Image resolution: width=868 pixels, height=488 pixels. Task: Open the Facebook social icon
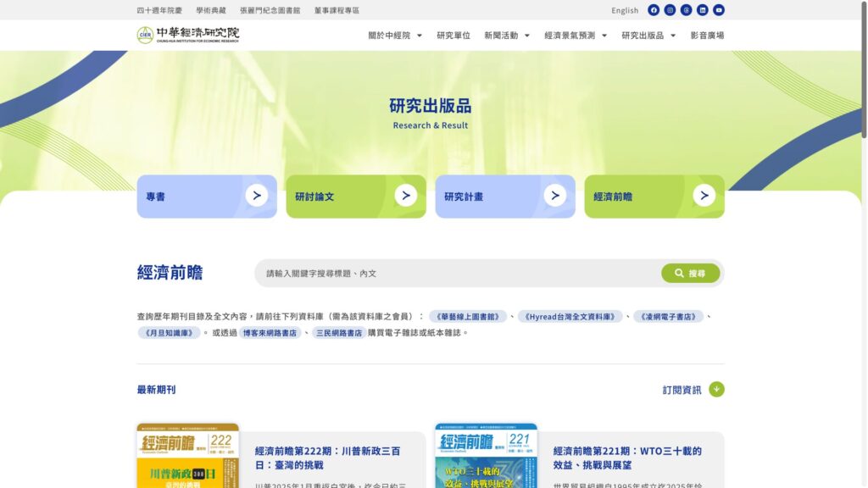pyautogui.click(x=654, y=10)
